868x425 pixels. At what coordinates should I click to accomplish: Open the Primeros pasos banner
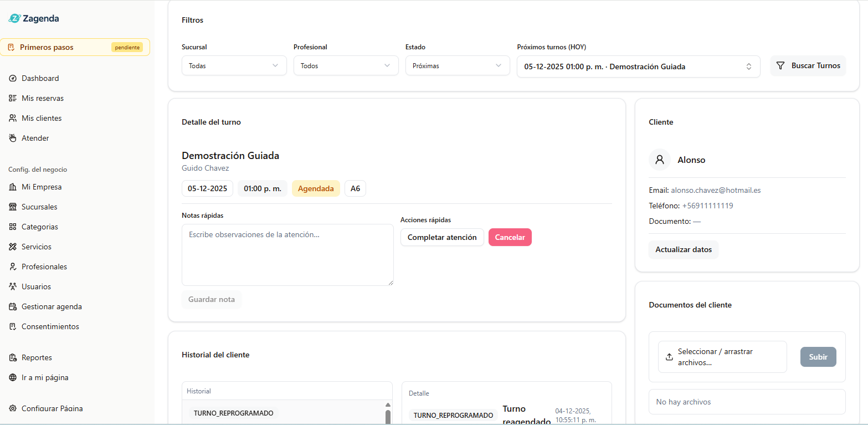[75, 47]
